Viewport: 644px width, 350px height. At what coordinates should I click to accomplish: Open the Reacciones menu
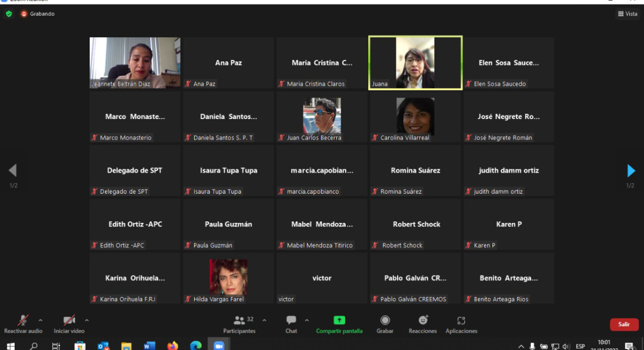[x=423, y=320]
